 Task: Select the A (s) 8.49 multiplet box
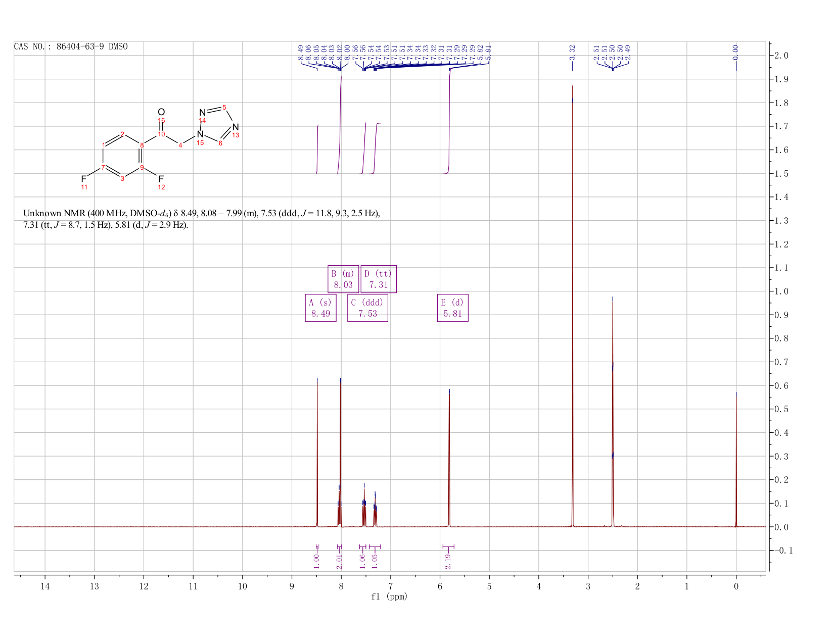point(320,308)
